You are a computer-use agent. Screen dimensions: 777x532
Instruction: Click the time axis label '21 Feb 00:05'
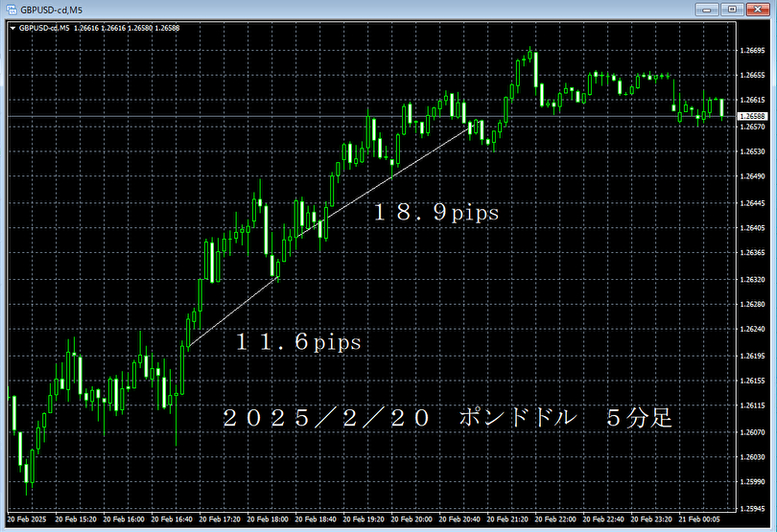[x=699, y=520]
